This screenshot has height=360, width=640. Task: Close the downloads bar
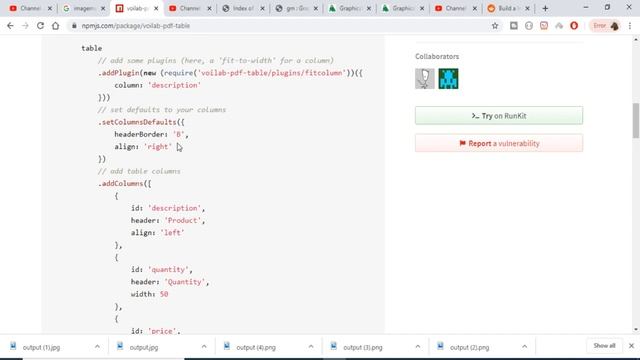click(x=631, y=346)
